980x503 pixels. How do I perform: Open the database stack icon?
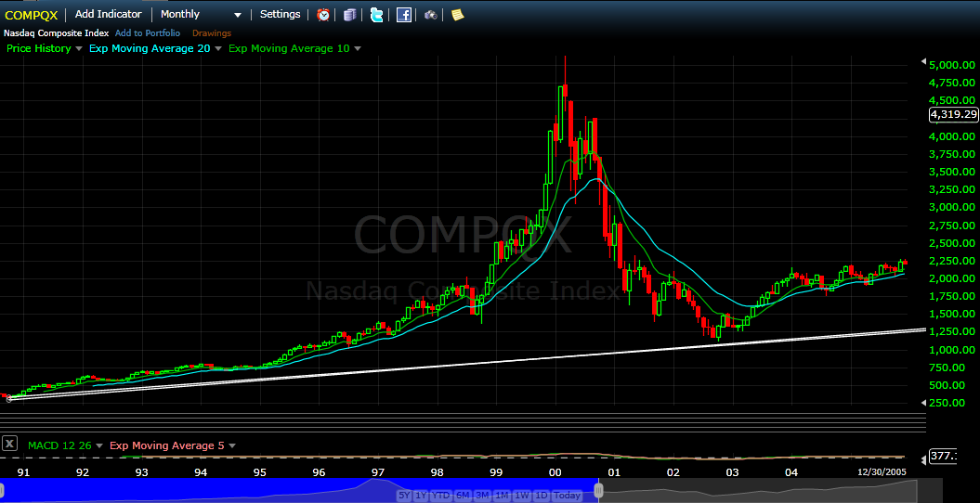350,14
